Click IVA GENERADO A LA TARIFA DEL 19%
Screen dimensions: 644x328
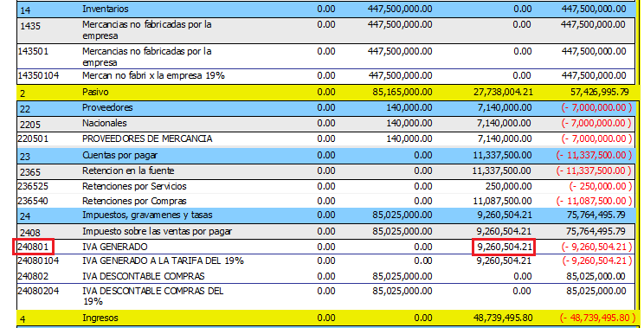click(x=163, y=260)
